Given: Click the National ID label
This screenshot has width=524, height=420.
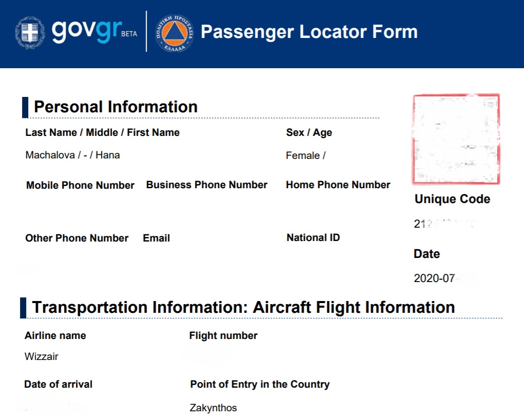Looking at the screenshot, I should coord(313,238).
